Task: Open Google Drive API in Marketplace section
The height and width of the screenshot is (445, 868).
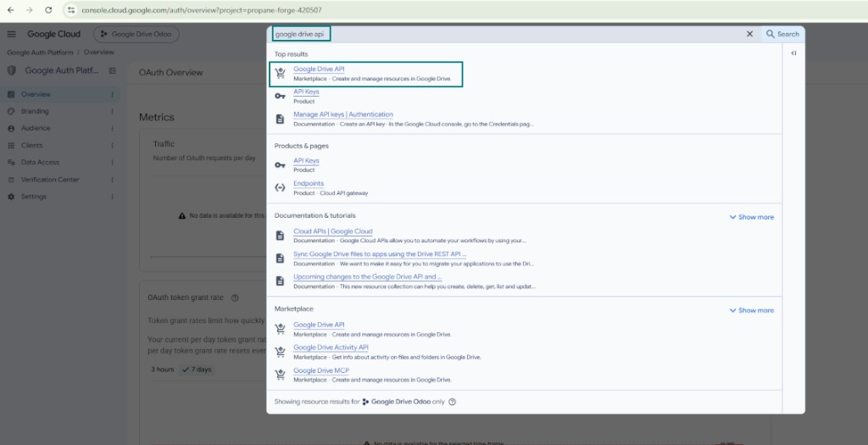Action: coord(319,325)
